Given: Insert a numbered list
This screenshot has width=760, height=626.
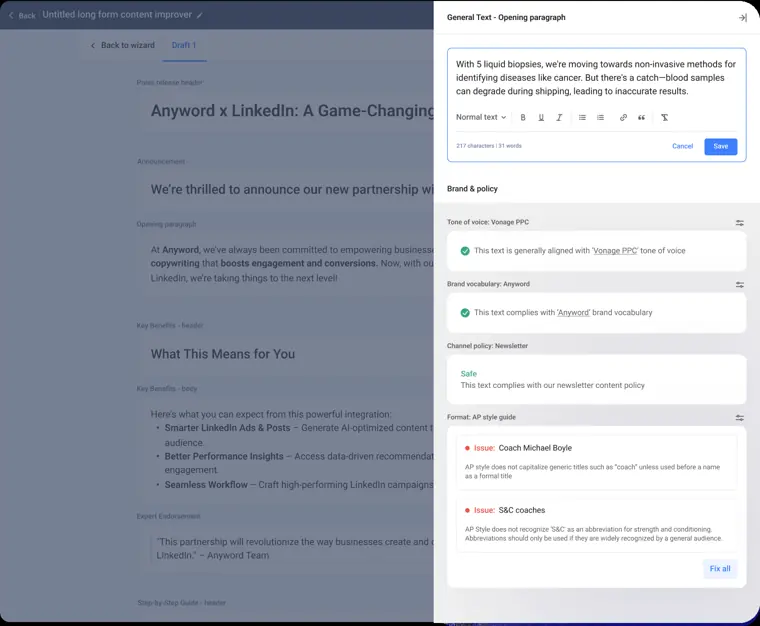Looking at the screenshot, I should (600, 118).
